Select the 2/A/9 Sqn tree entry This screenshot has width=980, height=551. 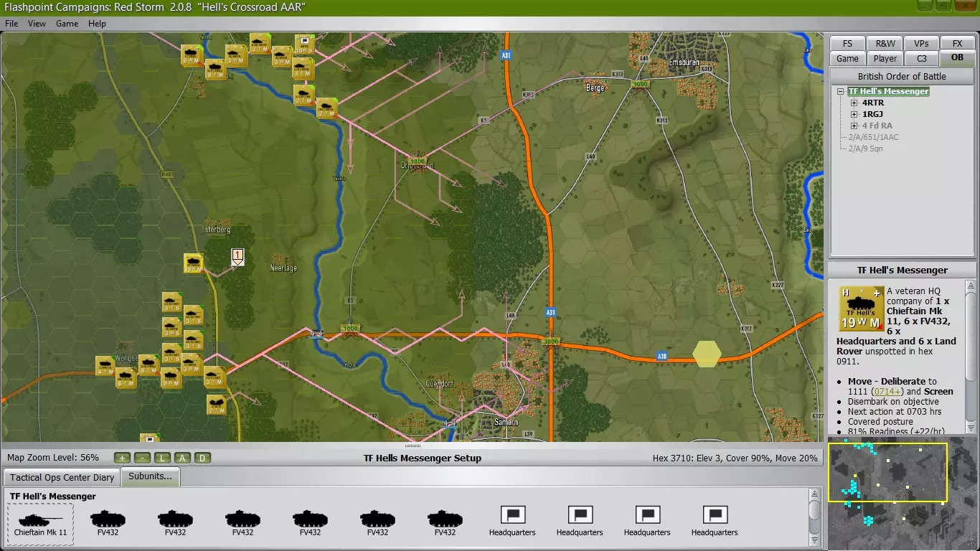pyautogui.click(x=865, y=149)
